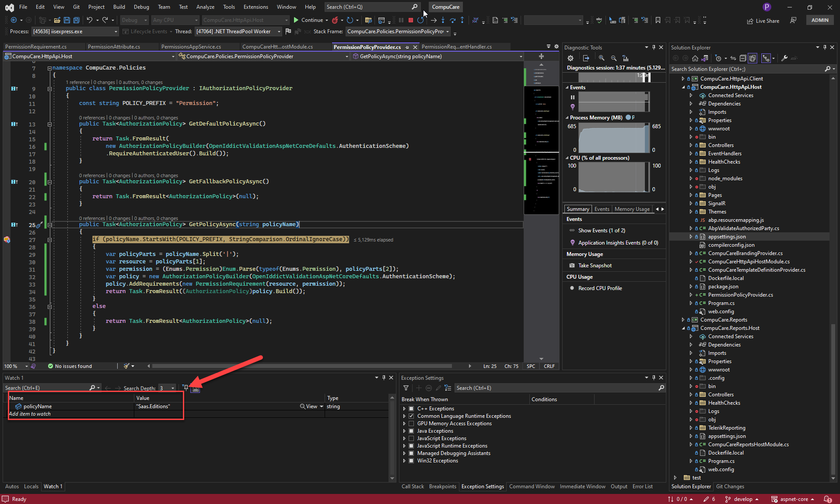Uncheck Common Language Runtime Exceptions checkbox
Viewport: 840px width, 504px height.
411,416
